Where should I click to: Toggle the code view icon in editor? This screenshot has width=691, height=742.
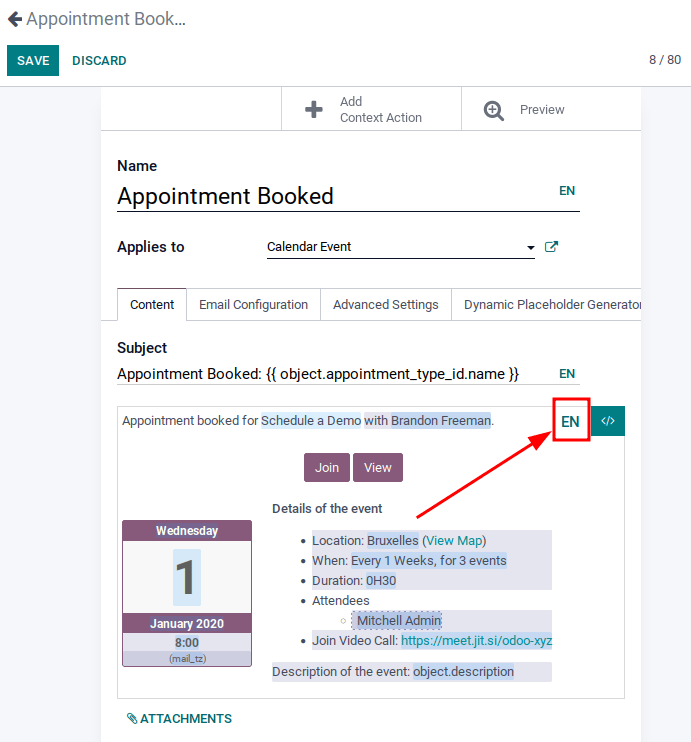point(608,421)
